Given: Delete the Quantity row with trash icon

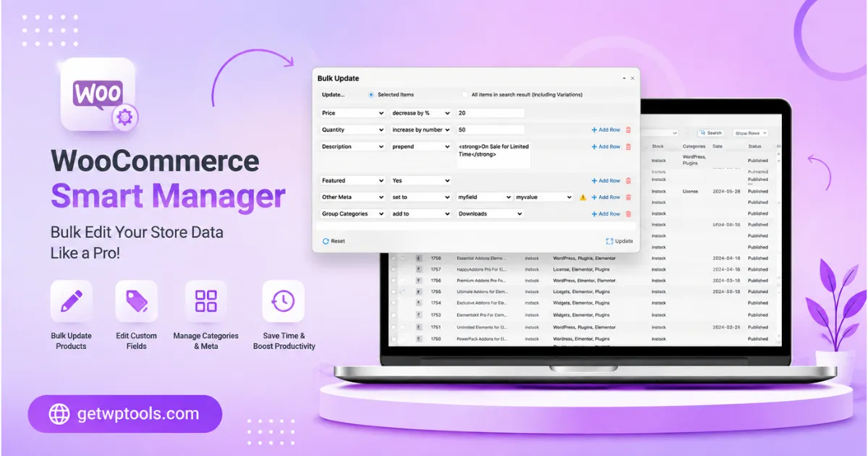Looking at the screenshot, I should click(628, 130).
